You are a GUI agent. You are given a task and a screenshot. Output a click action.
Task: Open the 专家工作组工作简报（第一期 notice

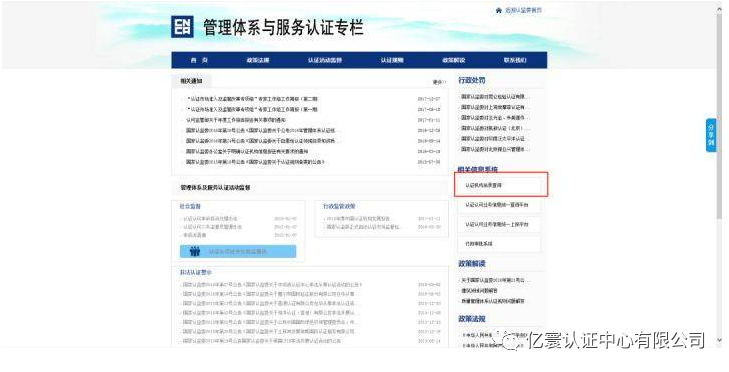tap(252, 110)
